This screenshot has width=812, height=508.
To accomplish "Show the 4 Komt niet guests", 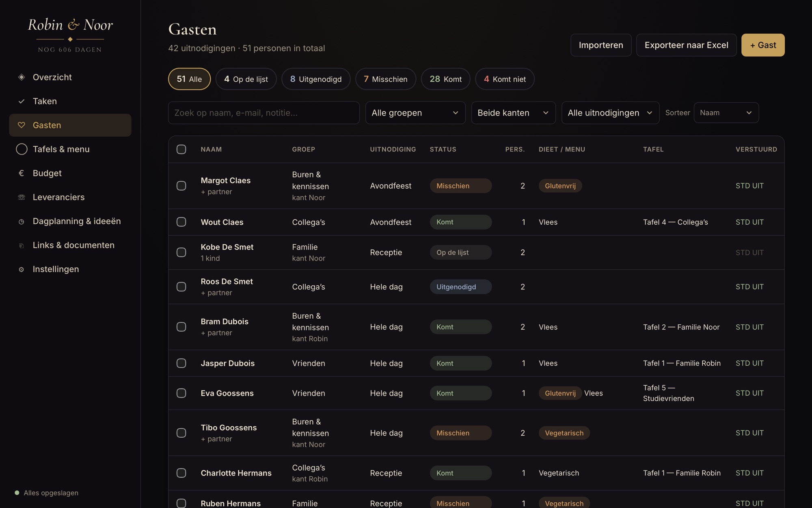I will (x=505, y=79).
